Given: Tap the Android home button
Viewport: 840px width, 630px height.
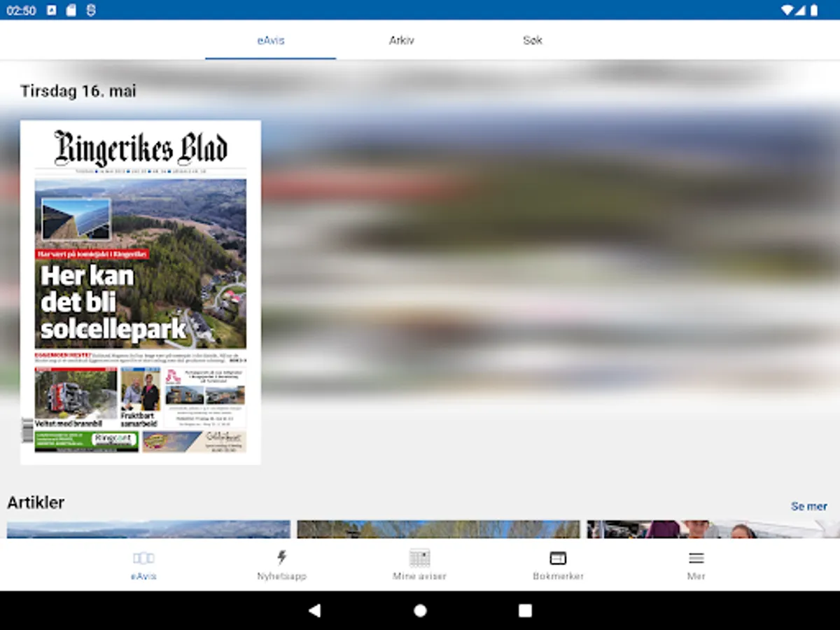Looking at the screenshot, I should 420,610.
